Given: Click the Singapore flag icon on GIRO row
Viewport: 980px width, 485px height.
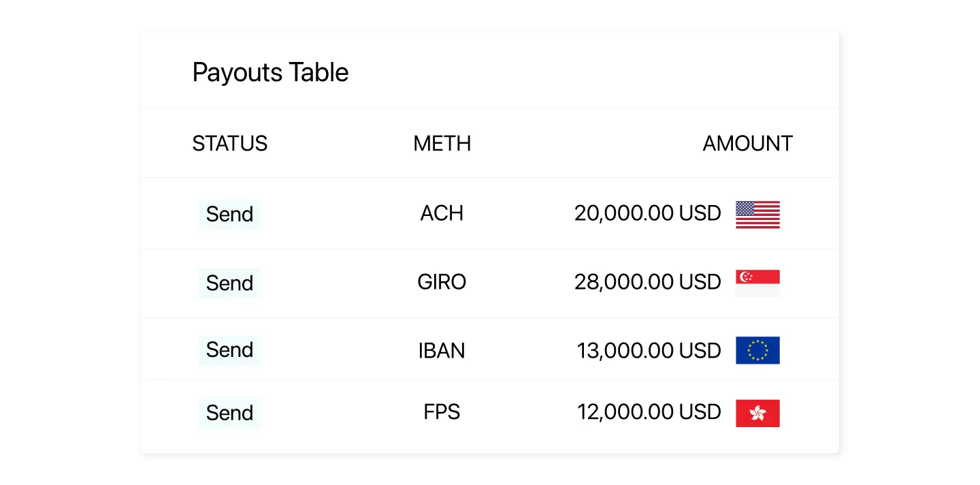Looking at the screenshot, I should 757,282.
